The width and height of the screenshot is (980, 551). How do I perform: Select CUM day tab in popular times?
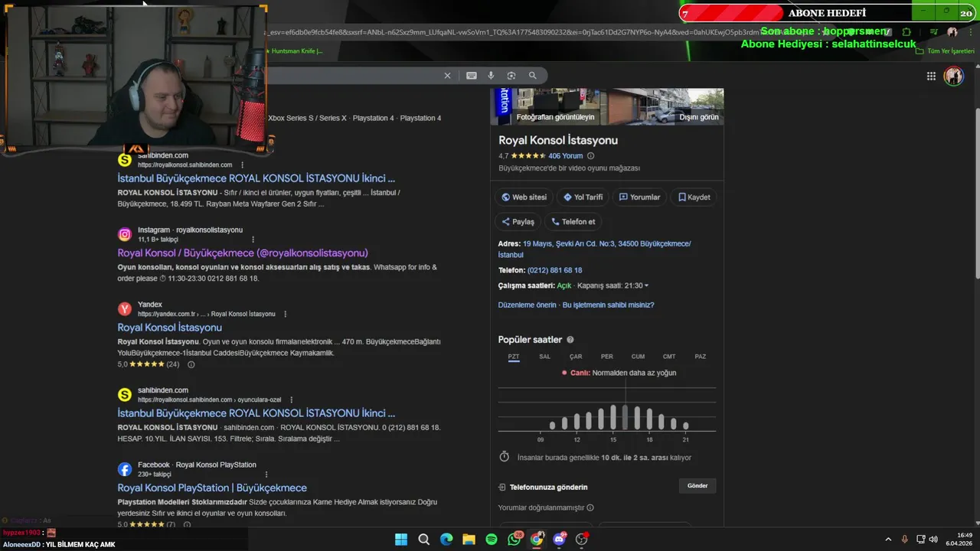[638, 357]
